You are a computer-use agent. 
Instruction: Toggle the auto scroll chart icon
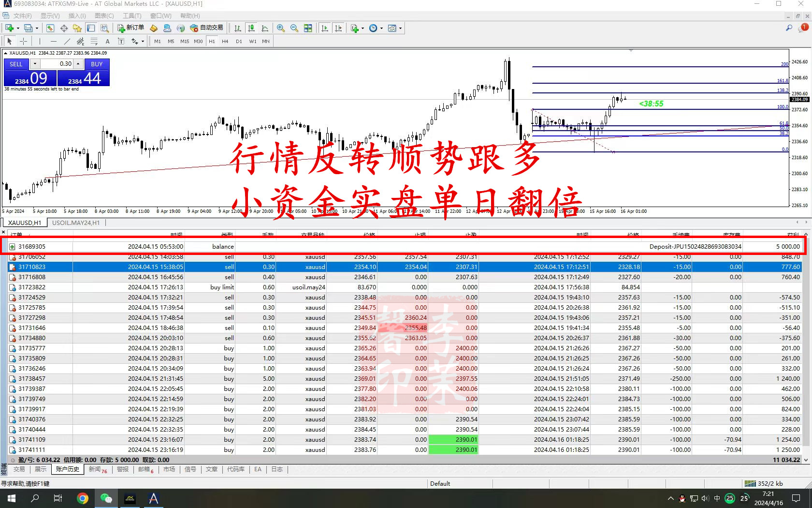pyautogui.click(x=325, y=28)
